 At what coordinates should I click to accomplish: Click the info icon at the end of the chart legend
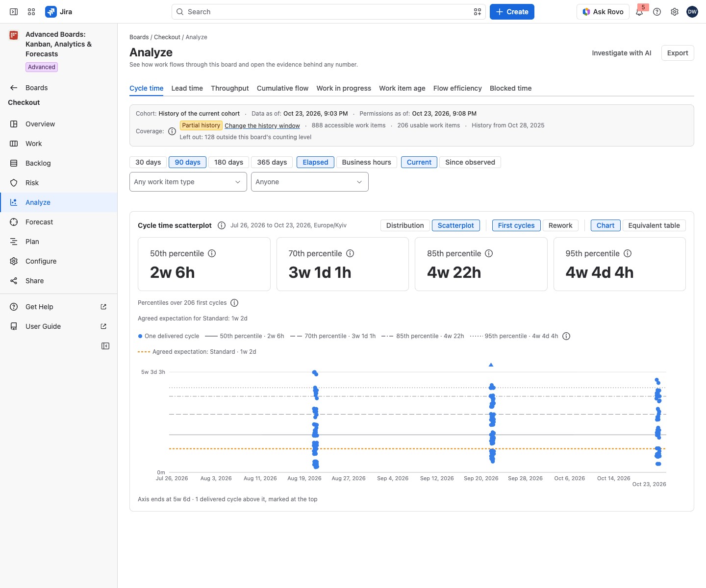pos(566,336)
